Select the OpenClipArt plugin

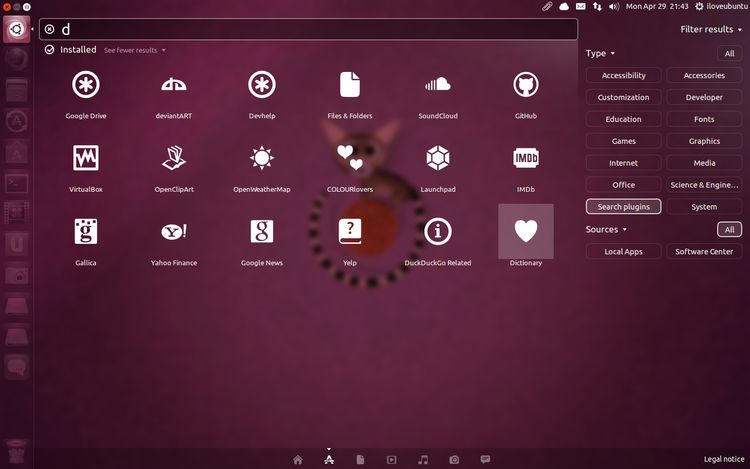tap(174, 158)
